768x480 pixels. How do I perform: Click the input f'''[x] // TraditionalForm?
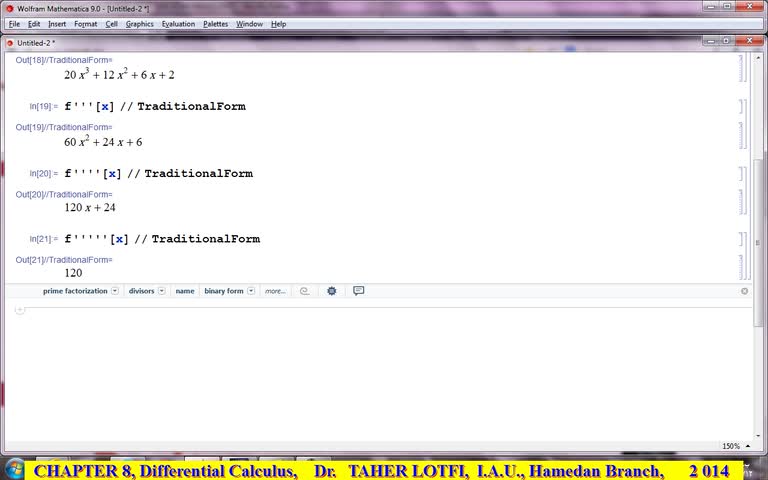pos(155,106)
